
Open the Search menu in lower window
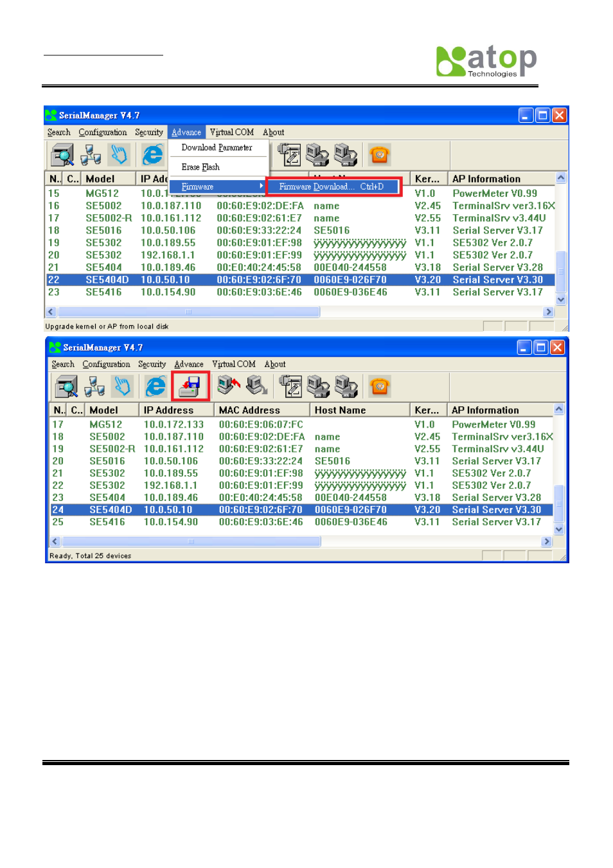(x=63, y=365)
